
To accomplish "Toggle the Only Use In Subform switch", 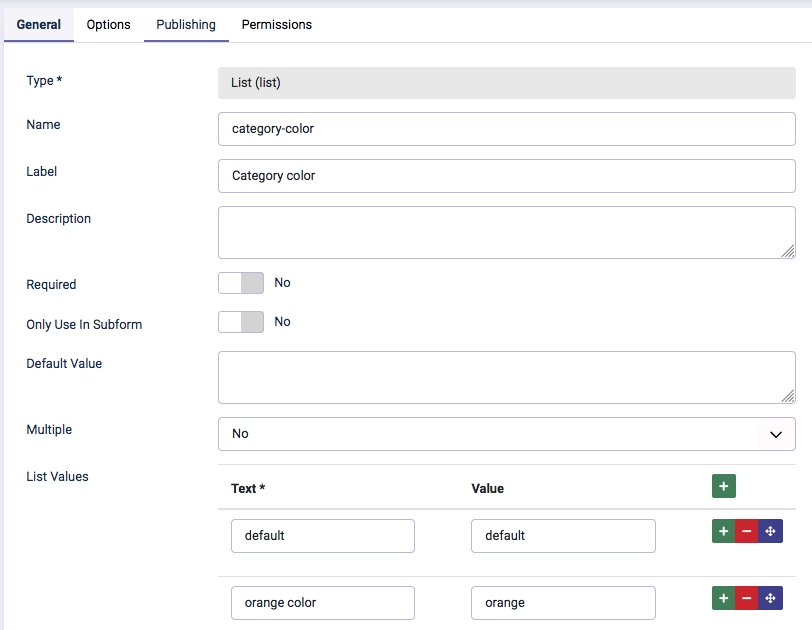I will [x=241, y=322].
